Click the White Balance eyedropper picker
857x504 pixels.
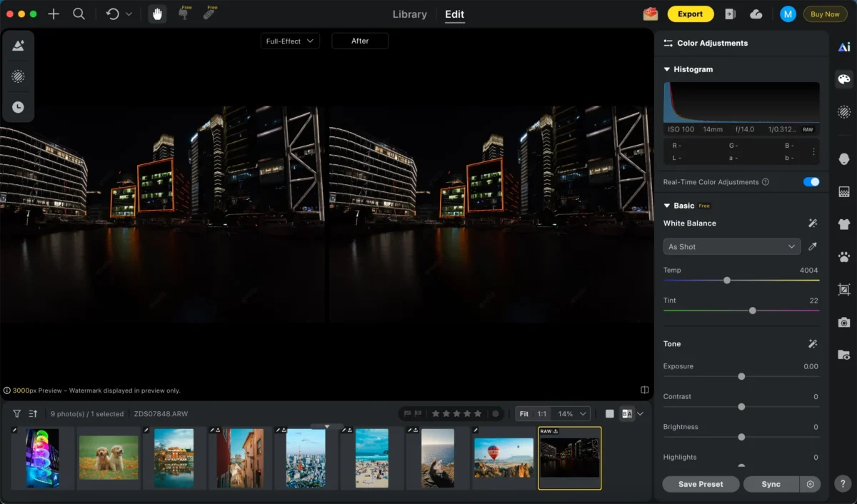pos(812,247)
